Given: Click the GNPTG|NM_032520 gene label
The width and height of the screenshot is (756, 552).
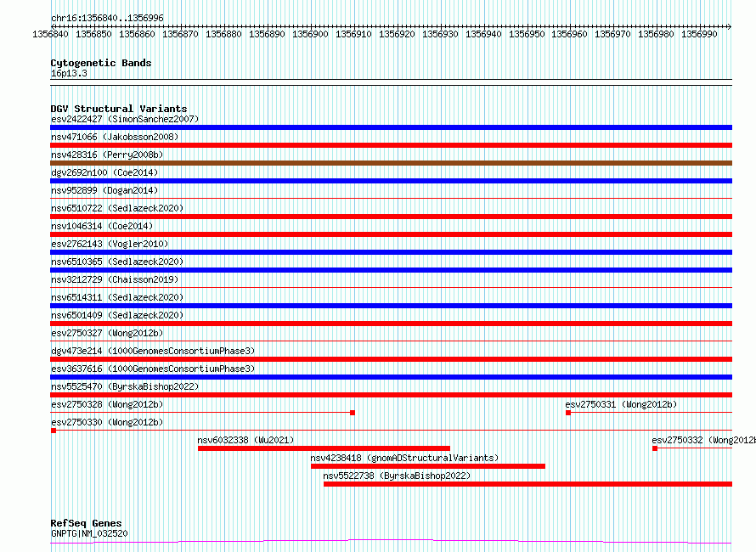Looking at the screenshot, I should [89, 533].
